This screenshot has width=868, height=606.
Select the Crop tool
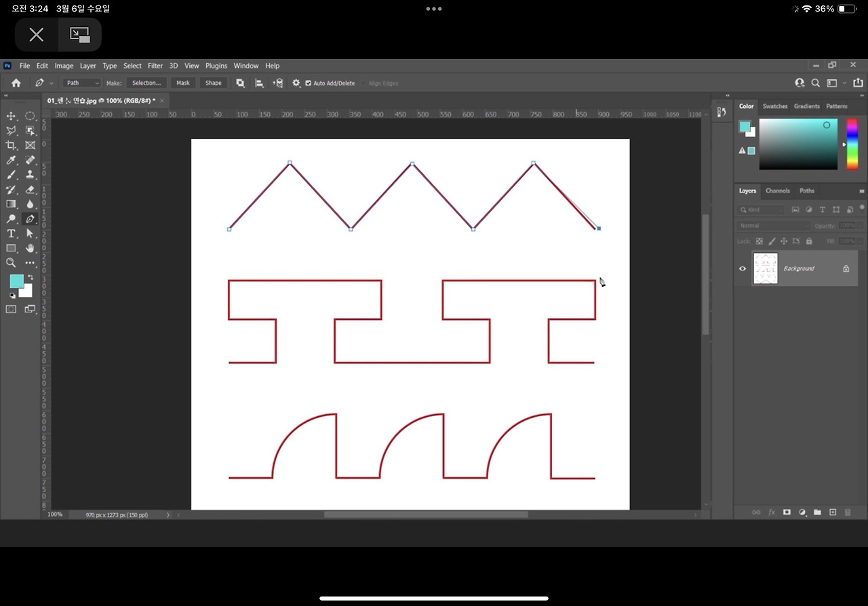(x=11, y=146)
